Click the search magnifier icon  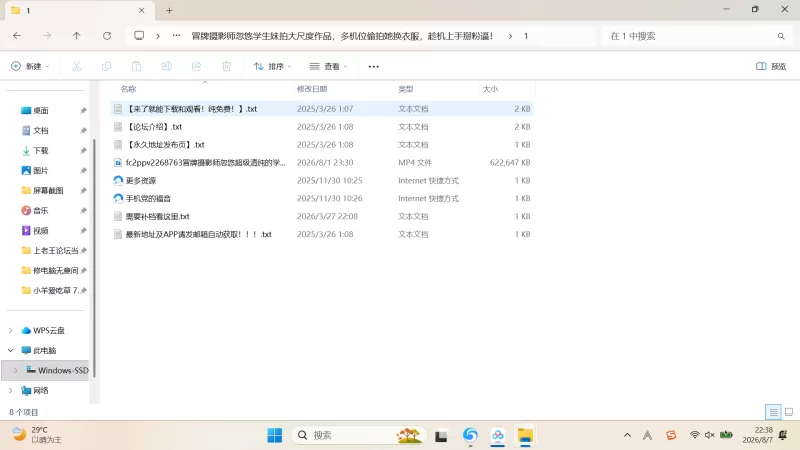point(781,36)
